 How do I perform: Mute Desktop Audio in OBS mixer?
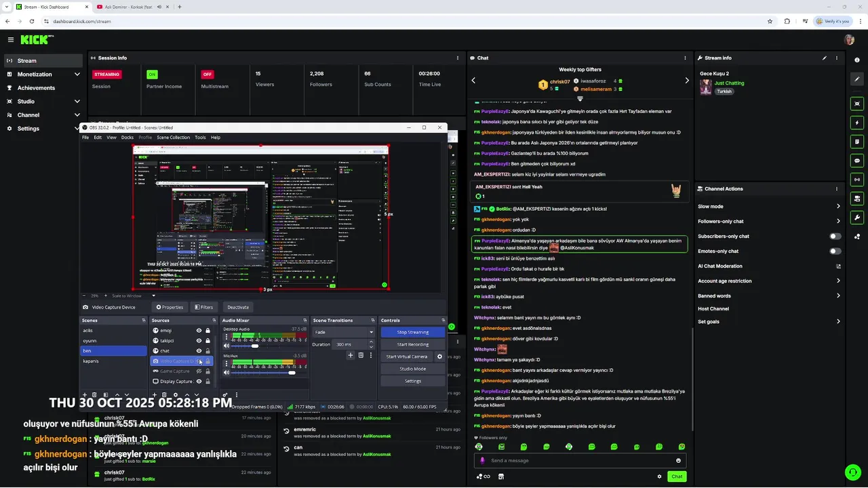(x=226, y=346)
